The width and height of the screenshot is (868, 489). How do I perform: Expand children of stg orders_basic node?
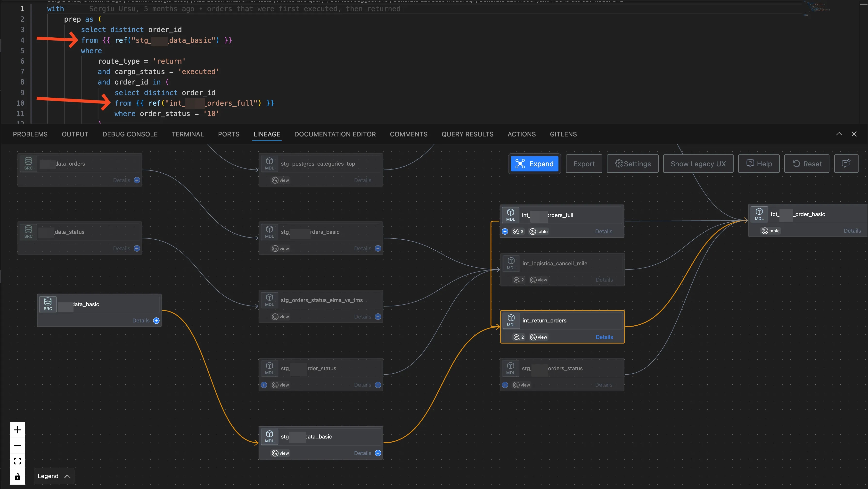(x=378, y=249)
